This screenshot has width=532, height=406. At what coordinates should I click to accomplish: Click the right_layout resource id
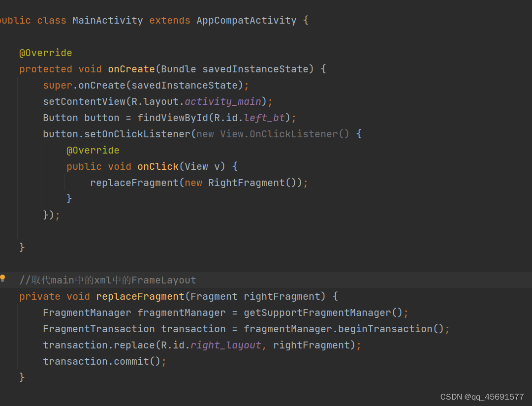(x=225, y=345)
